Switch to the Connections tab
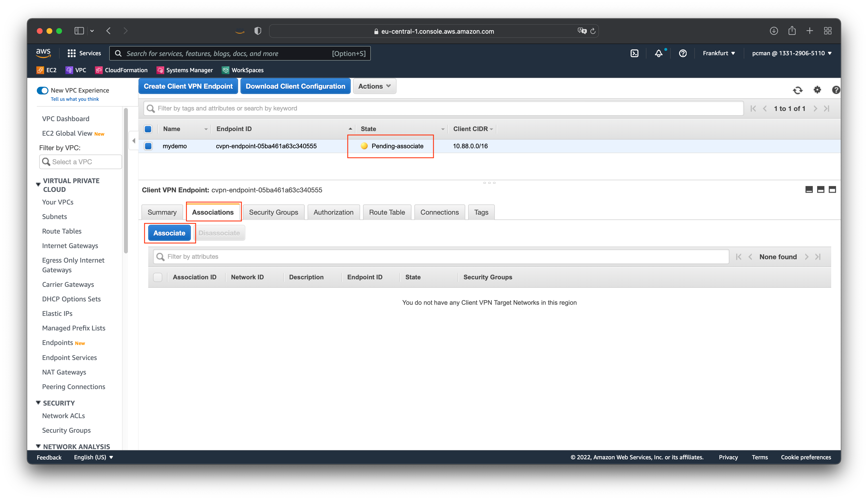 point(439,212)
